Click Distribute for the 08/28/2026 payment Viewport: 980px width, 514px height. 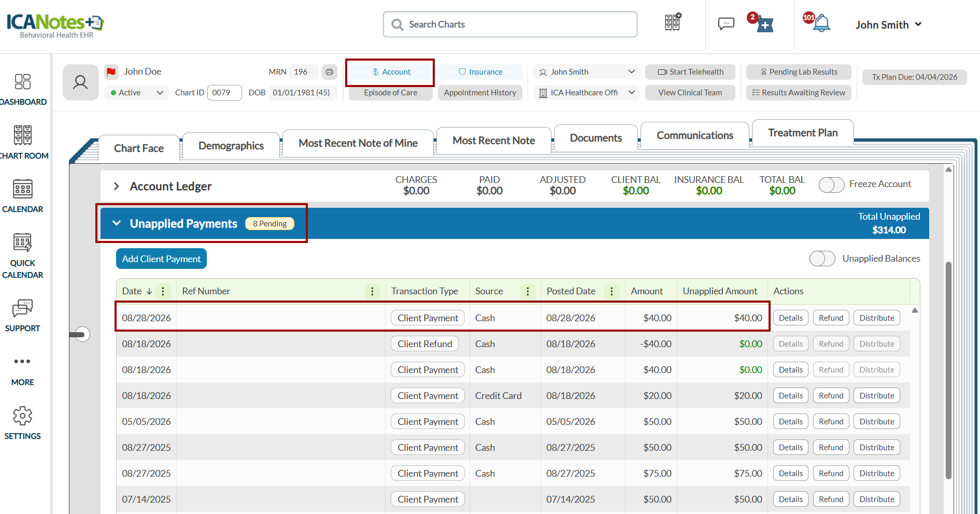coord(876,318)
